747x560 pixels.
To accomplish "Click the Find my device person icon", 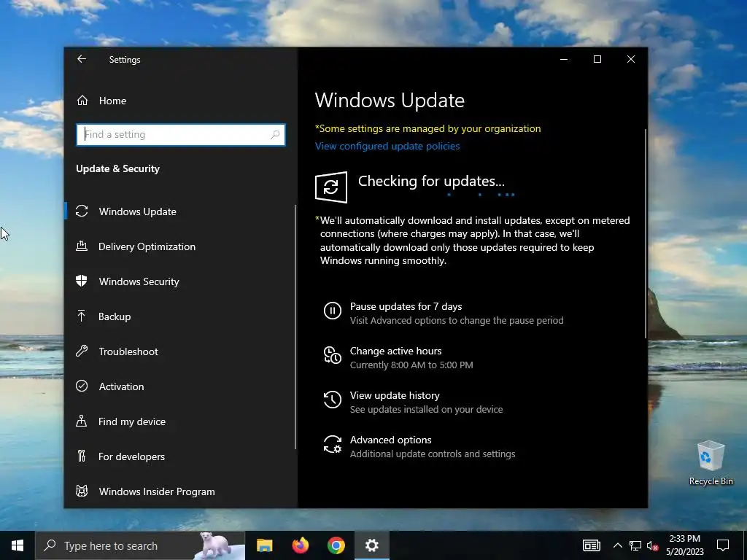I will [x=82, y=421].
